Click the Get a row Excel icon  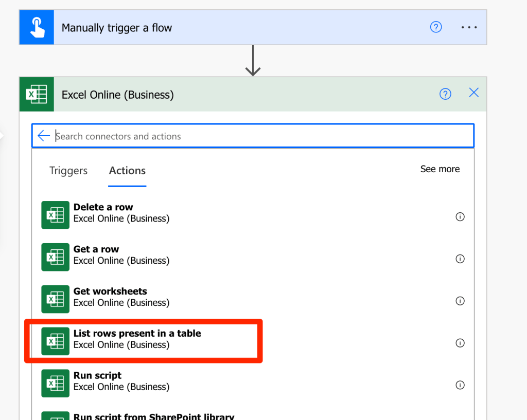coord(55,257)
